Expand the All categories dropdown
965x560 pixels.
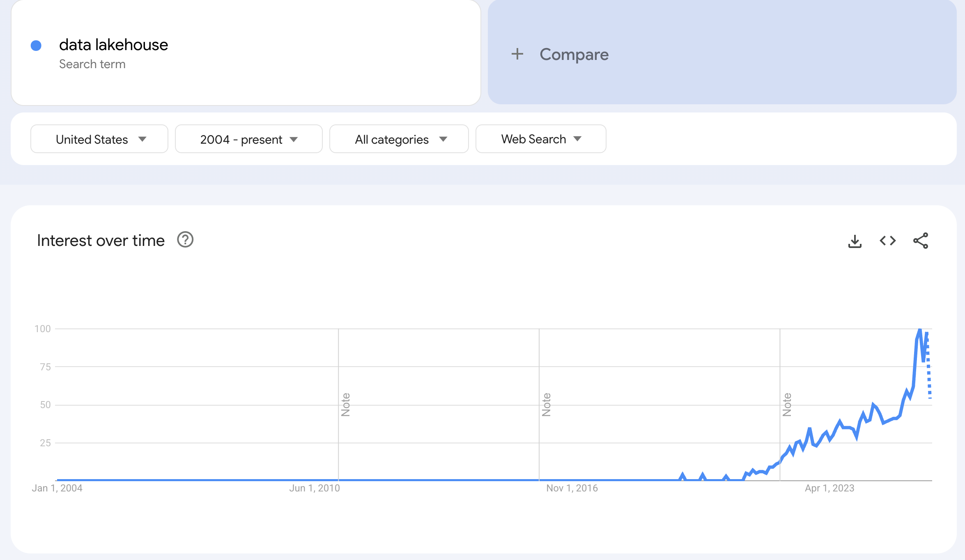[399, 139]
